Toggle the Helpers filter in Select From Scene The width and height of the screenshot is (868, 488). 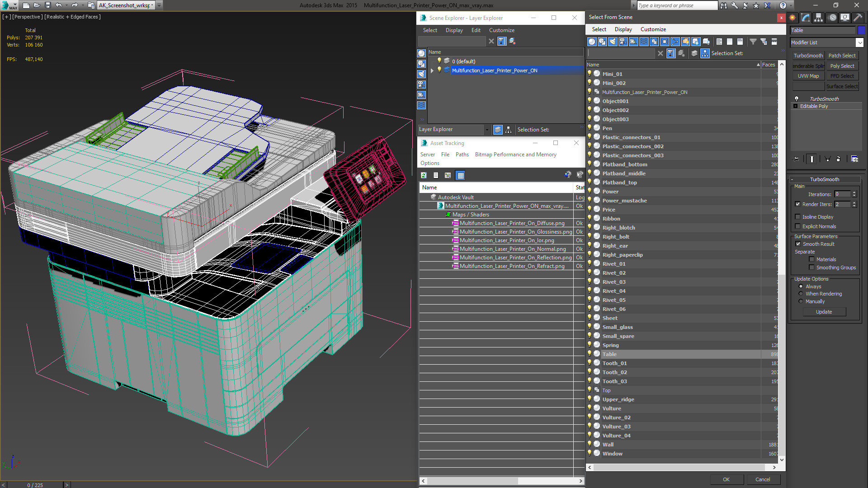pos(633,42)
